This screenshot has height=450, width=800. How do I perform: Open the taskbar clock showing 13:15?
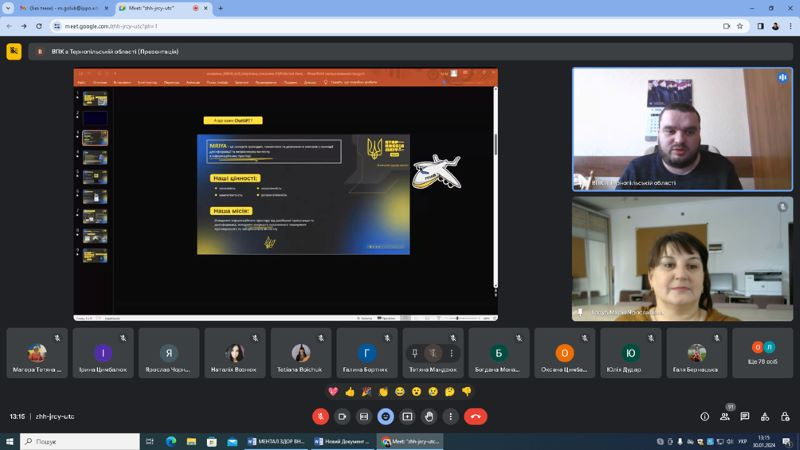[x=764, y=441]
